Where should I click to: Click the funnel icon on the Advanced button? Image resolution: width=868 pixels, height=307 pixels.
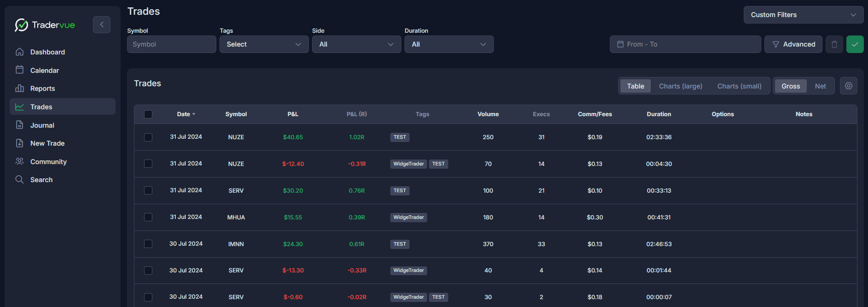(776, 44)
